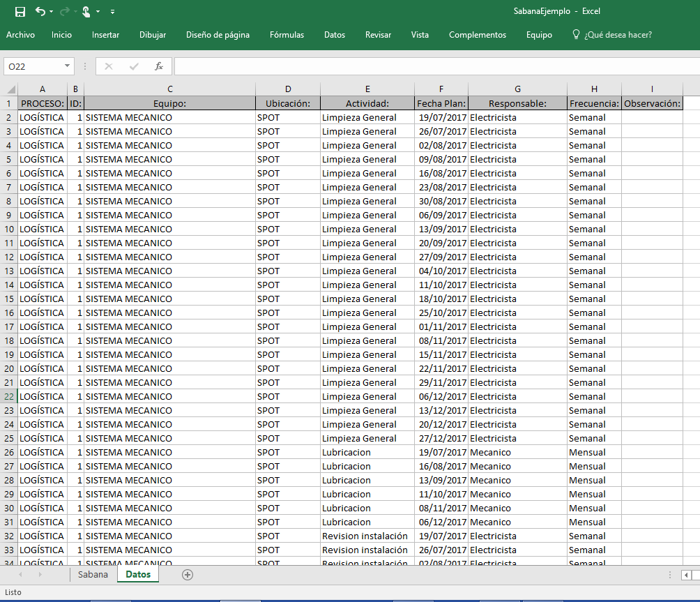Select column F header
Screen dimensions: 700x602
pyautogui.click(x=441, y=89)
